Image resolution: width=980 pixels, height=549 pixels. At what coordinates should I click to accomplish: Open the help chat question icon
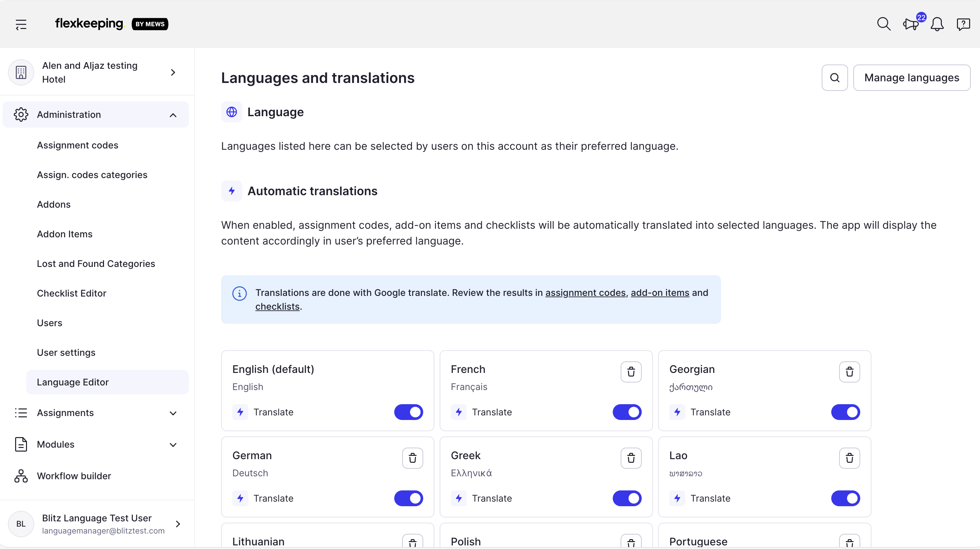point(963,24)
